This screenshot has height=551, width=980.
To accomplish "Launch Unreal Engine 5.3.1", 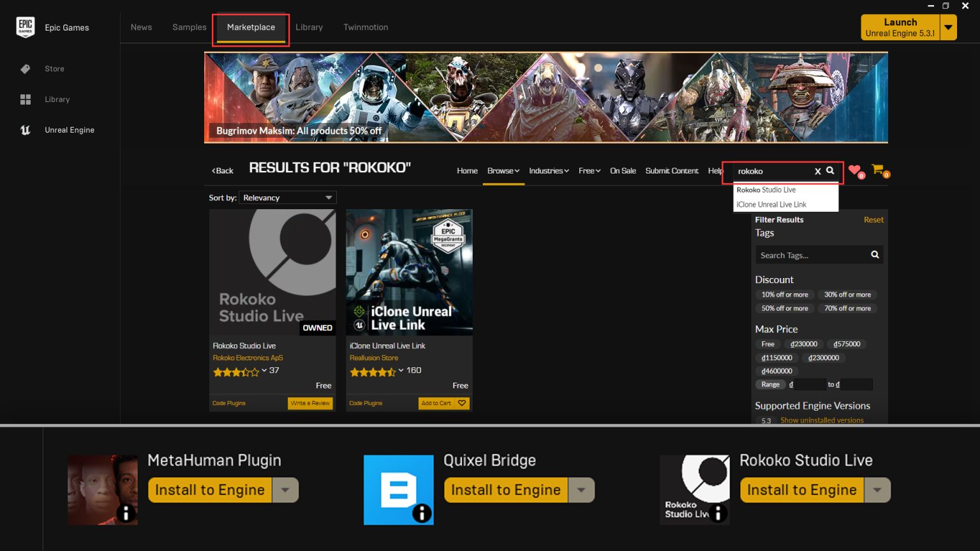I will 900,27.
